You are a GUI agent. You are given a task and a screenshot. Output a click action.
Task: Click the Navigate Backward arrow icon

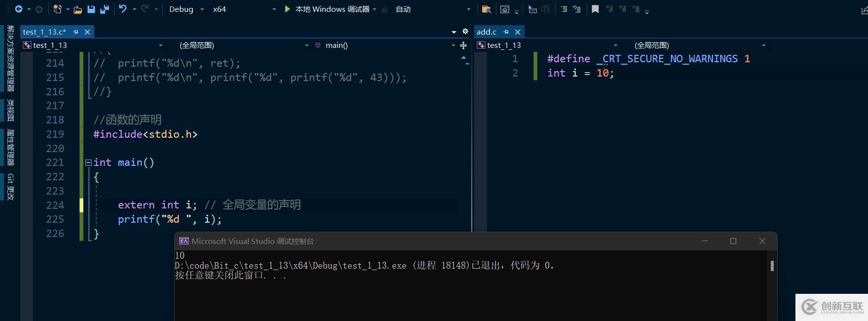19,9
